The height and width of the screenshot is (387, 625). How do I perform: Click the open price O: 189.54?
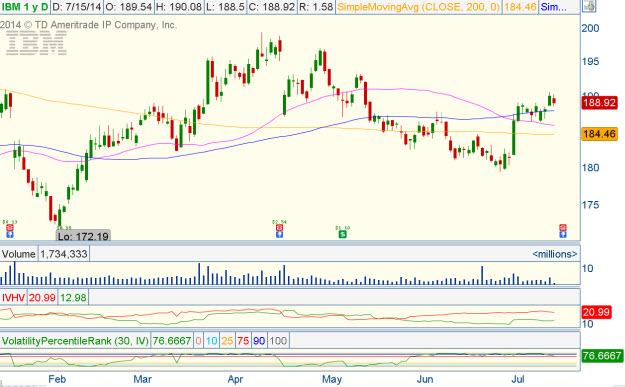[x=129, y=7]
